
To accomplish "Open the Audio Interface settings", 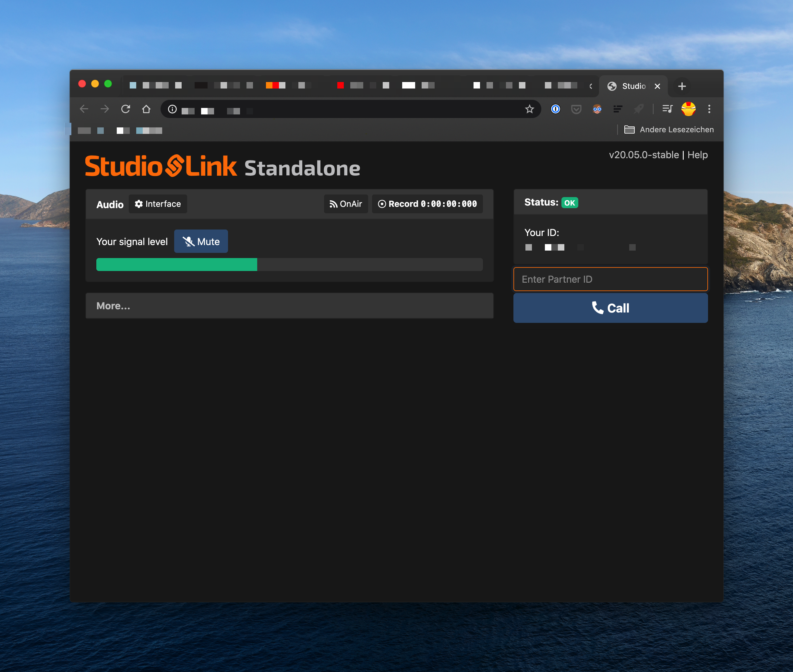I will tap(158, 204).
